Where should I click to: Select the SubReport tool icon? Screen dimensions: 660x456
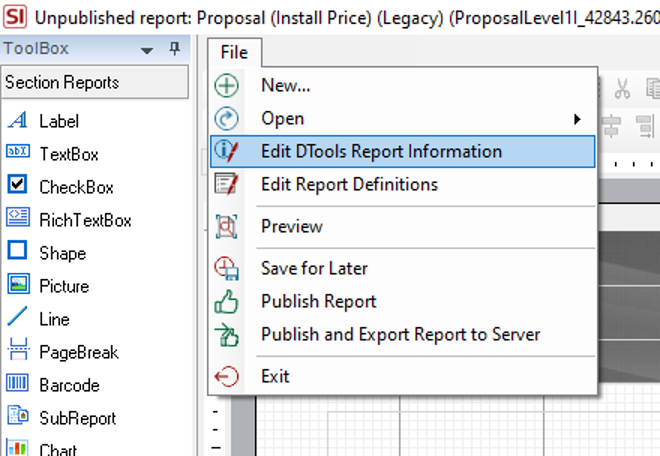tap(18, 416)
